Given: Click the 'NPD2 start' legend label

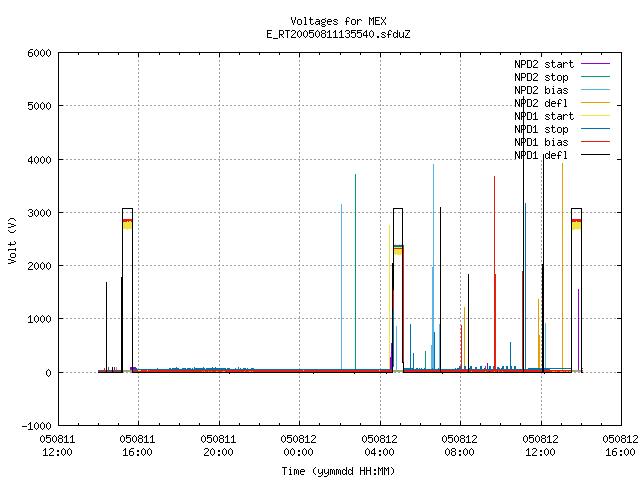Looking at the screenshot, I should coord(544,64).
